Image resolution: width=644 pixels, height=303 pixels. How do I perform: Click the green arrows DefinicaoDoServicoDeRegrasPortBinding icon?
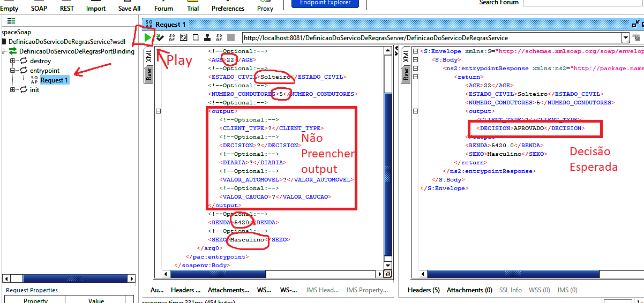tap(13, 51)
